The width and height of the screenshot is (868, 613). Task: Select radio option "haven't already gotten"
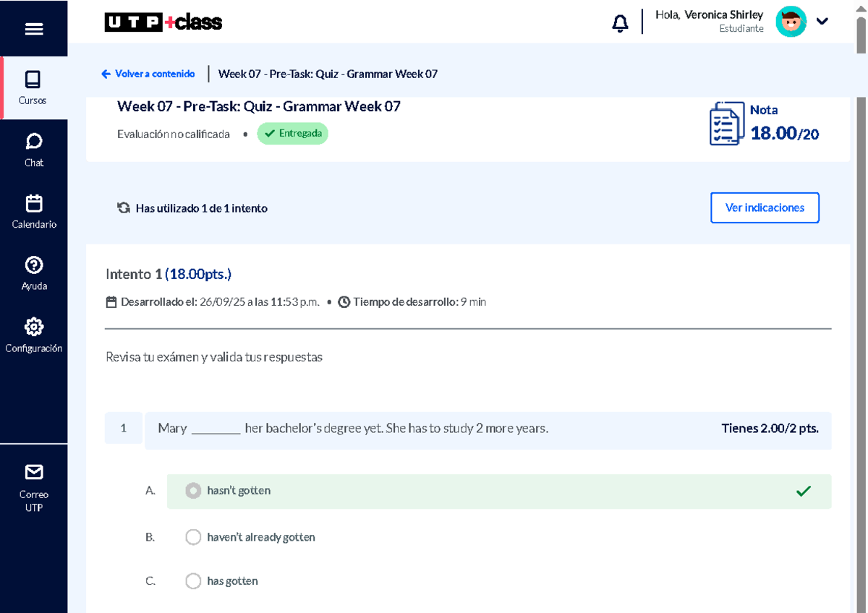(193, 537)
